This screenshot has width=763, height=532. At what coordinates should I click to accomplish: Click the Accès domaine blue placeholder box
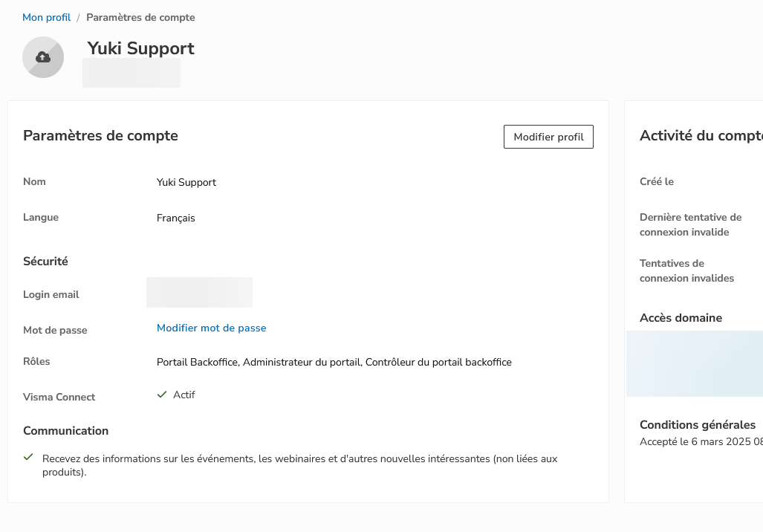pos(695,363)
